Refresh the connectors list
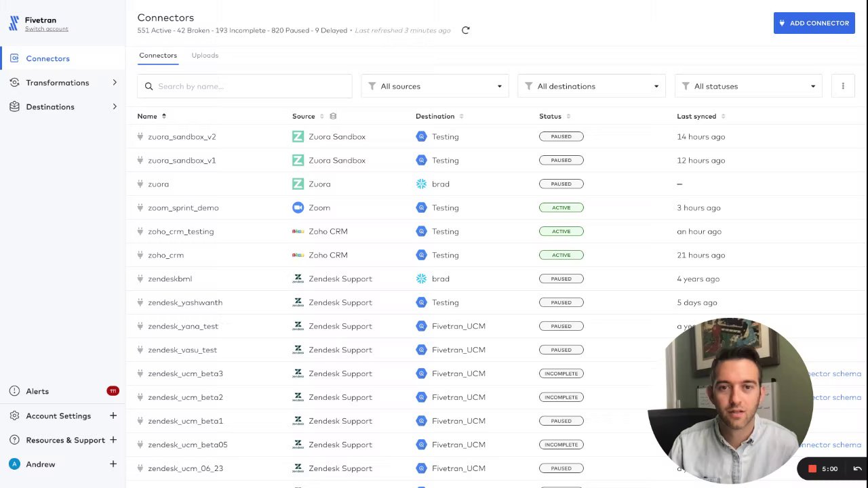The image size is (868, 488). (x=465, y=30)
